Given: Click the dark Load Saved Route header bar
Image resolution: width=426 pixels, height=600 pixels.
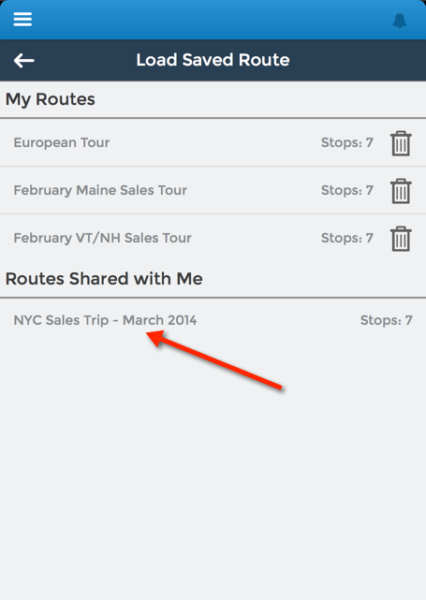Looking at the screenshot, I should pos(213,60).
